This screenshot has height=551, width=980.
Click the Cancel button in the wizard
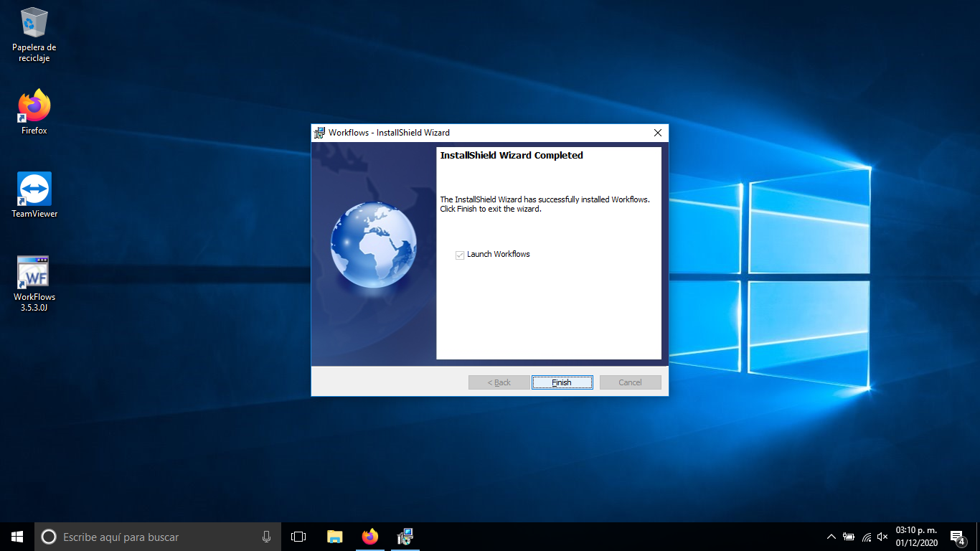pos(630,382)
